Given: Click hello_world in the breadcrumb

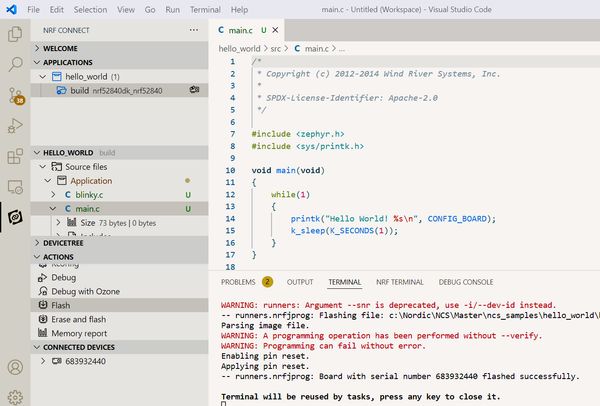Looking at the screenshot, I should (239, 49).
